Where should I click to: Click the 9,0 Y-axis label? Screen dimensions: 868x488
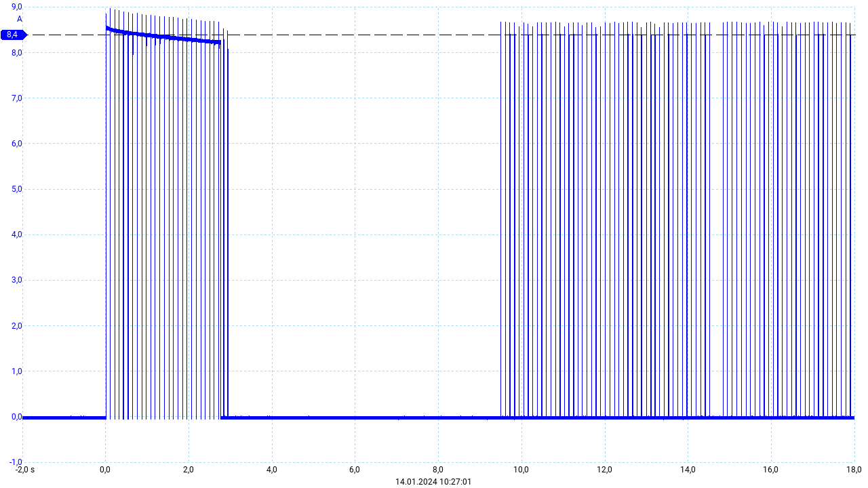[17, 7]
